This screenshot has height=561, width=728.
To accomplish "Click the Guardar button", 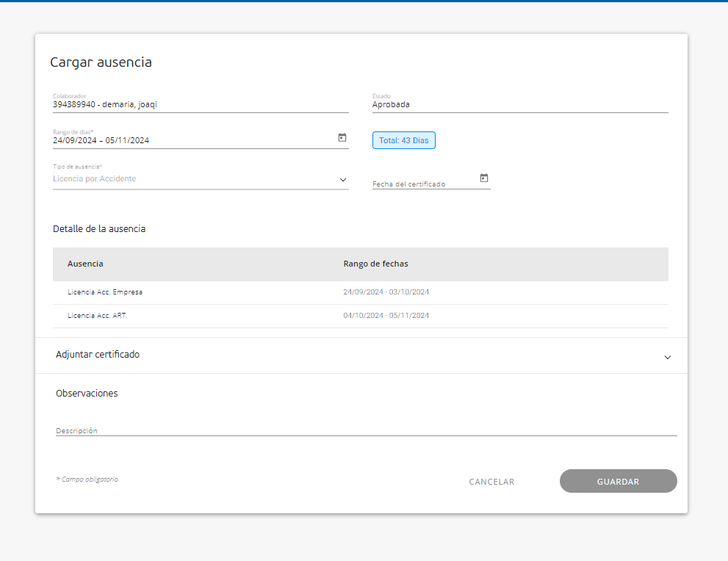I will click(618, 482).
